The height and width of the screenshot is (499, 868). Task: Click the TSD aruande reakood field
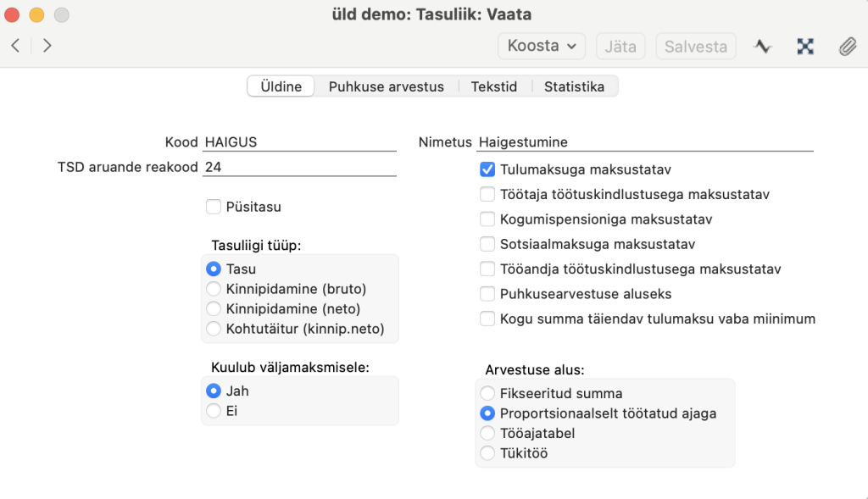tap(299, 168)
